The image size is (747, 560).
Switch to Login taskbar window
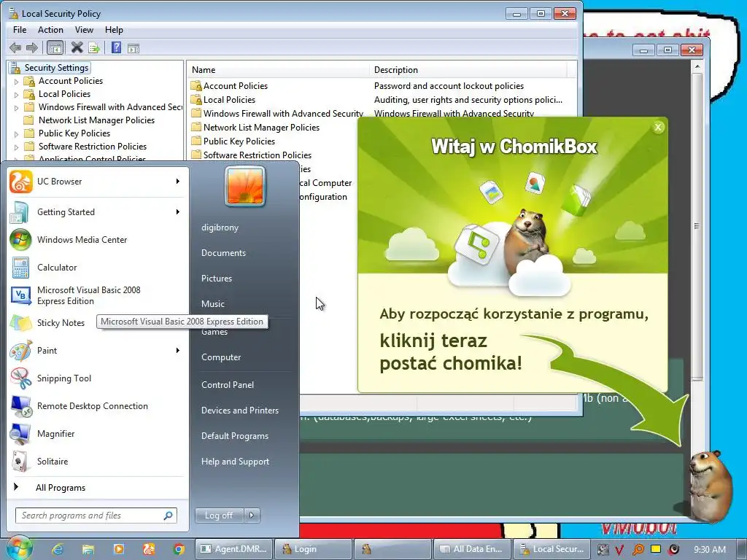click(x=314, y=549)
